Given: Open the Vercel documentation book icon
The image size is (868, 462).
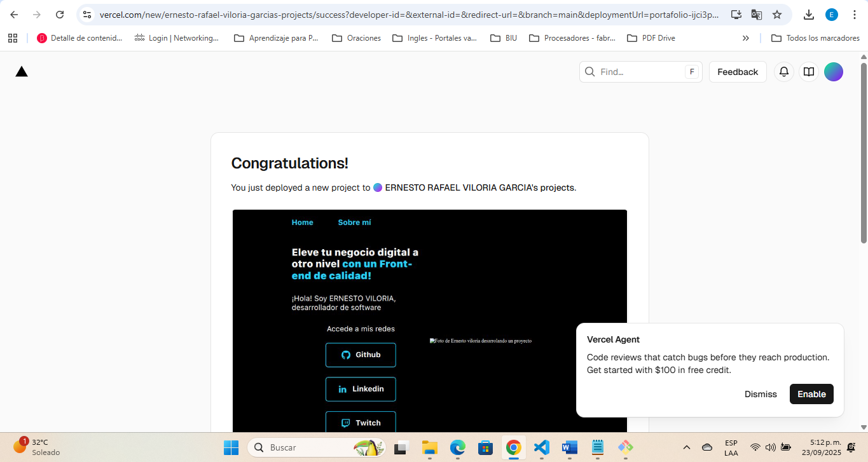Looking at the screenshot, I should pyautogui.click(x=809, y=72).
